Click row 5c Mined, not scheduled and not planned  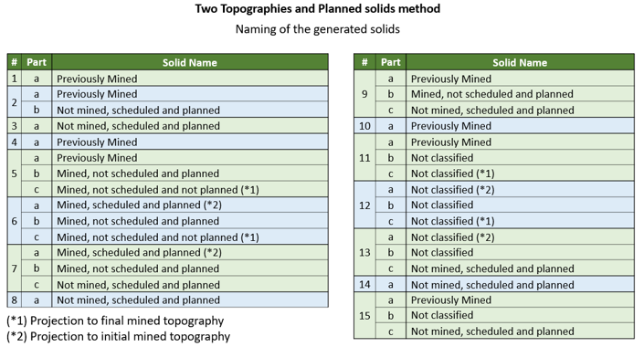tap(190, 189)
